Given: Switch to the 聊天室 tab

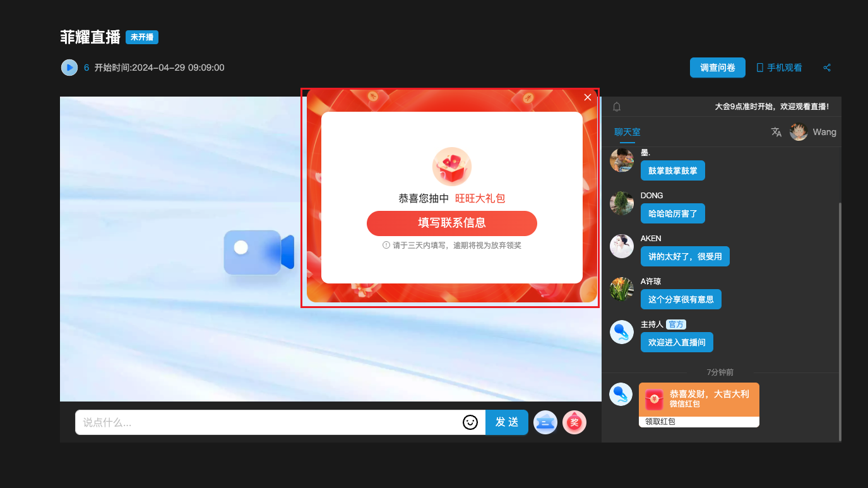Looking at the screenshot, I should tap(627, 132).
